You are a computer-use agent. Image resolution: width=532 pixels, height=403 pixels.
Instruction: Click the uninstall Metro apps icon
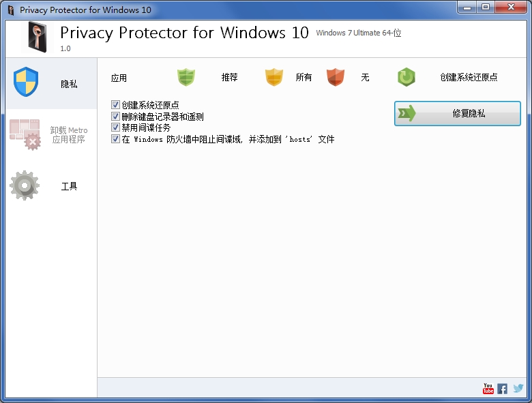pos(25,134)
